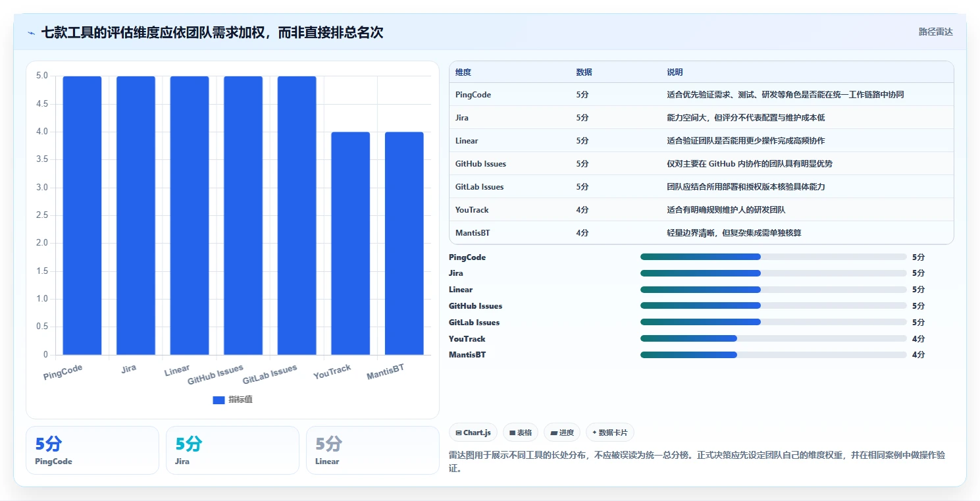Select the MantisBT bar in the chart
This screenshot has height=501, width=980.
tap(404, 244)
